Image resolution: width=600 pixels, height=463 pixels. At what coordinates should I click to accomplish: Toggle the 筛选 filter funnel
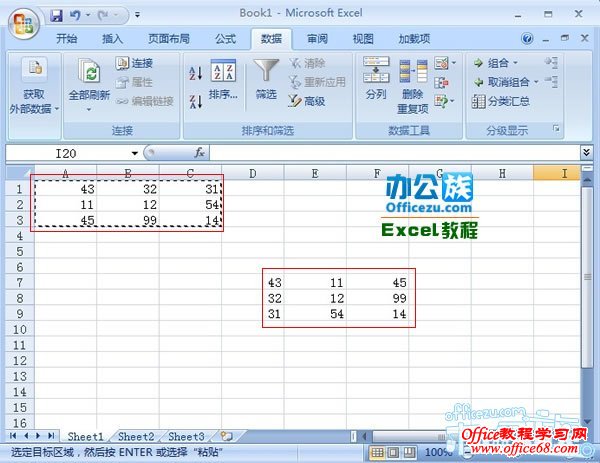(266, 80)
